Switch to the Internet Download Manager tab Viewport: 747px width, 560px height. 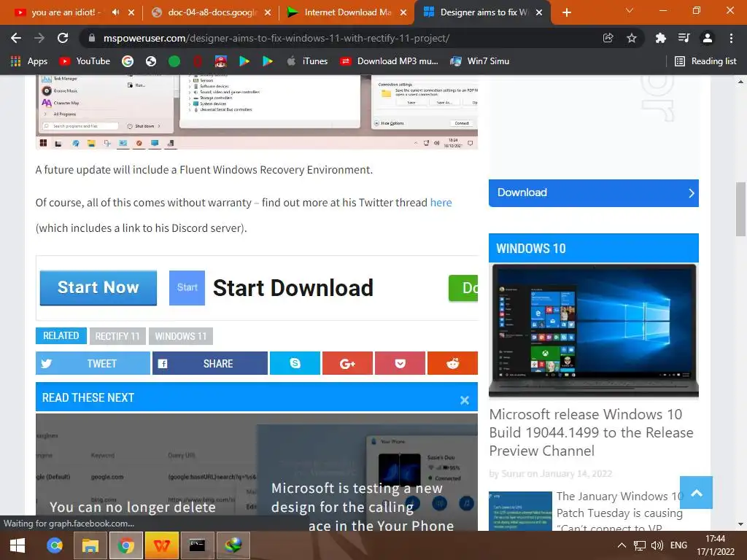coord(347,12)
